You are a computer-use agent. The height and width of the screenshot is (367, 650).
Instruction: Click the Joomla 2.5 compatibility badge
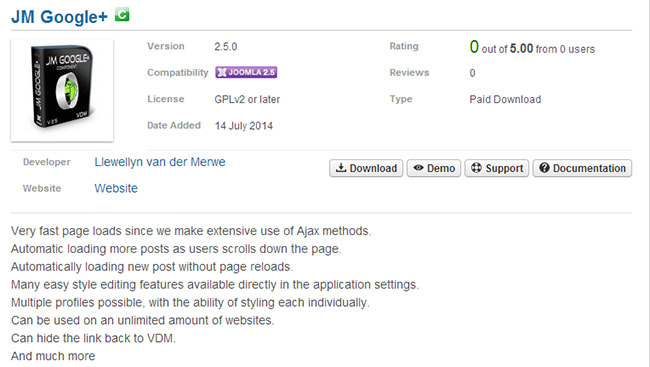[246, 72]
